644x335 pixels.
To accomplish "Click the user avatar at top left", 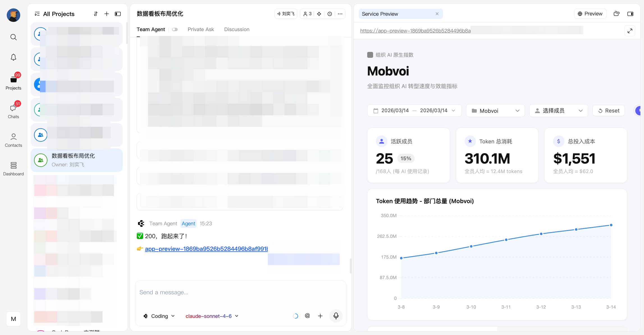I will [x=13, y=15].
